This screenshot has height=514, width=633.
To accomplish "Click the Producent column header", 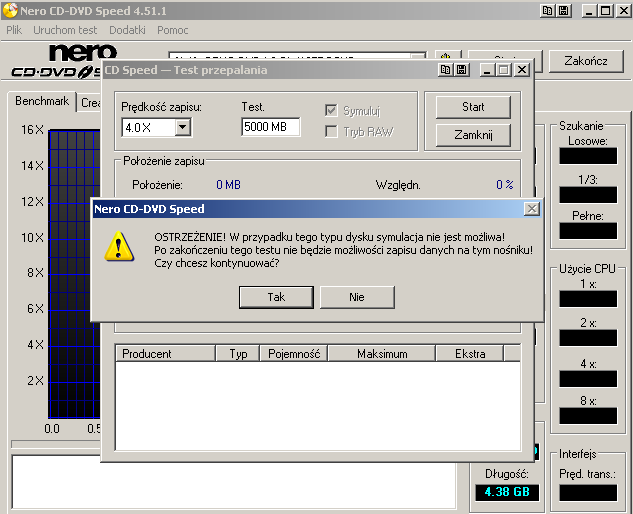I will tap(166, 354).
